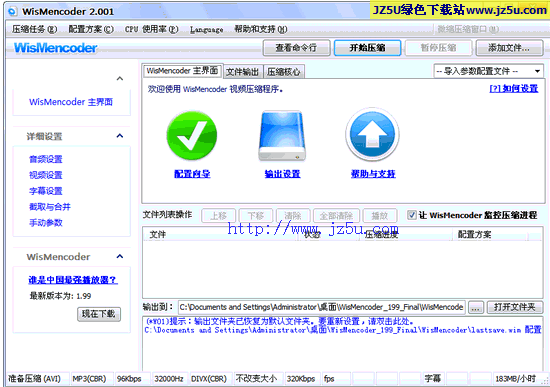Screen dimensions: 550x387
Task: Open 截取与合并 in the sidebar
Action: (x=50, y=207)
